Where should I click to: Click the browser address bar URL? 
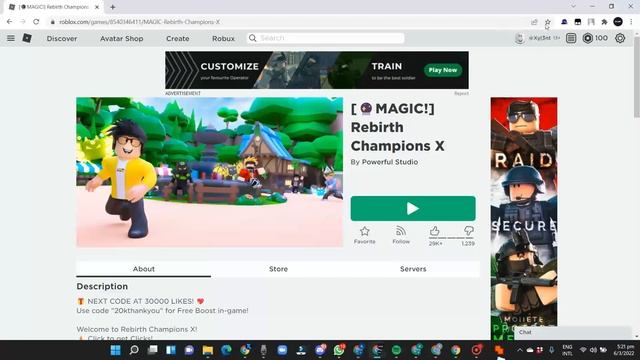coord(140,22)
